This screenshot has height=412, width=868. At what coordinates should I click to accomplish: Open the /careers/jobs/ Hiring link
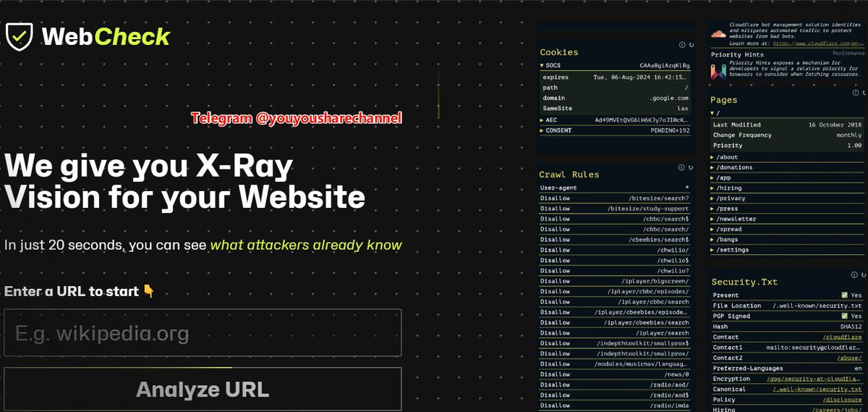[x=837, y=410]
